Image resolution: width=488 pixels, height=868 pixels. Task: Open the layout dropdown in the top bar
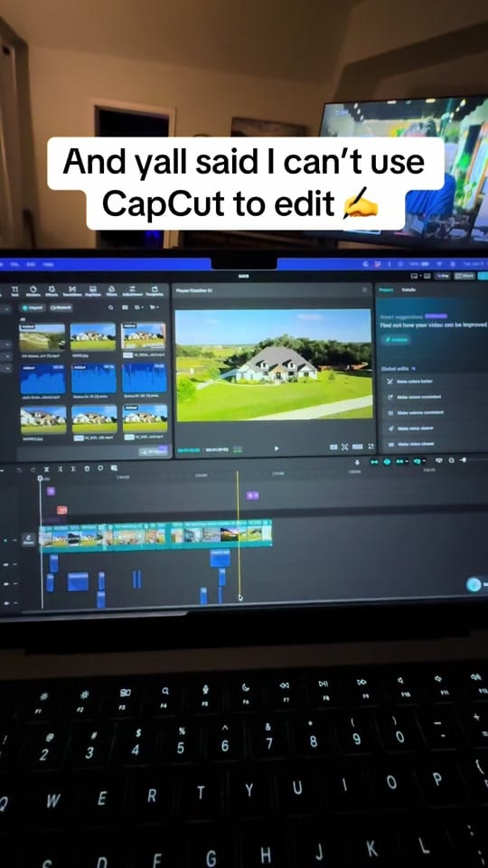418,276
